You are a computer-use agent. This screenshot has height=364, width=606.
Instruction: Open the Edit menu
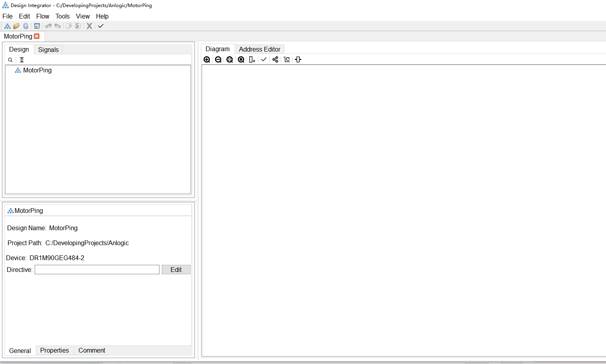pyautogui.click(x=24, y=16)
